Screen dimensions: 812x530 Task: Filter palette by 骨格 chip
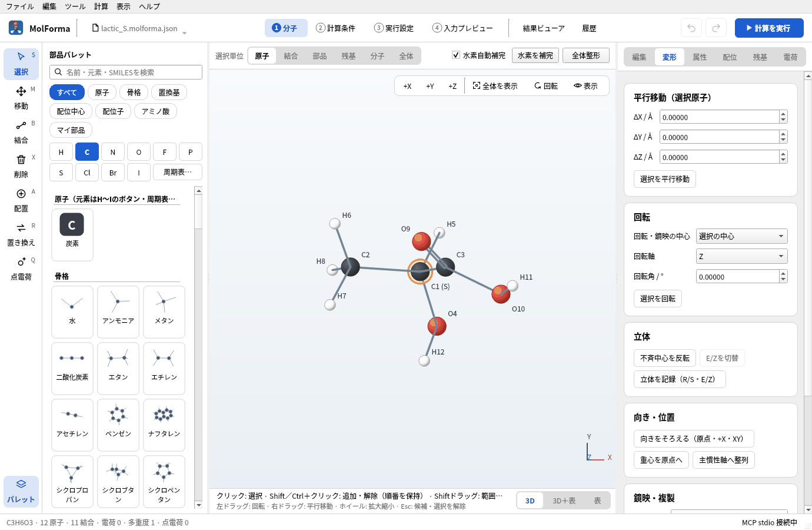(134, 92)
